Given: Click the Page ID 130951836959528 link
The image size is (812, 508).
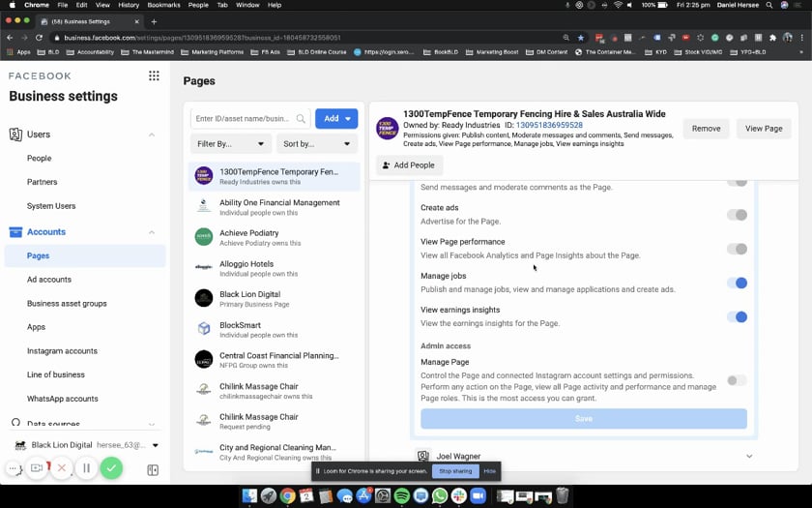Looking at the screenshot, I should (x=549, y=125).
